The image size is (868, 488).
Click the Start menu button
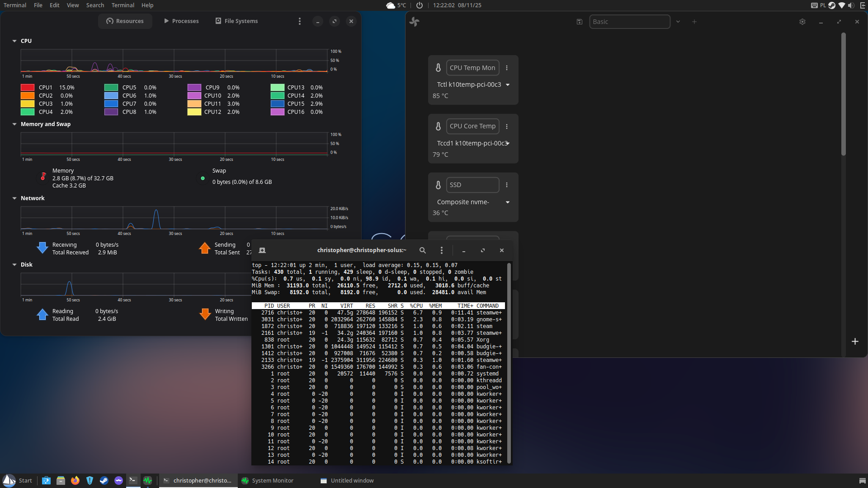coord(18,480)
